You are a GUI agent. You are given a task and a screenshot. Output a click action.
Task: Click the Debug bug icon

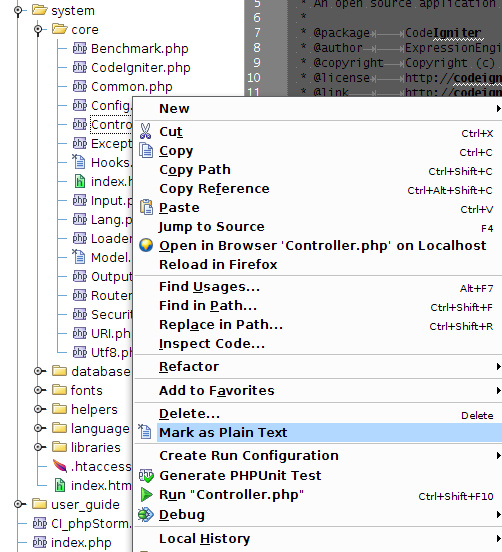pyautogui.click(x=146, y=514)
